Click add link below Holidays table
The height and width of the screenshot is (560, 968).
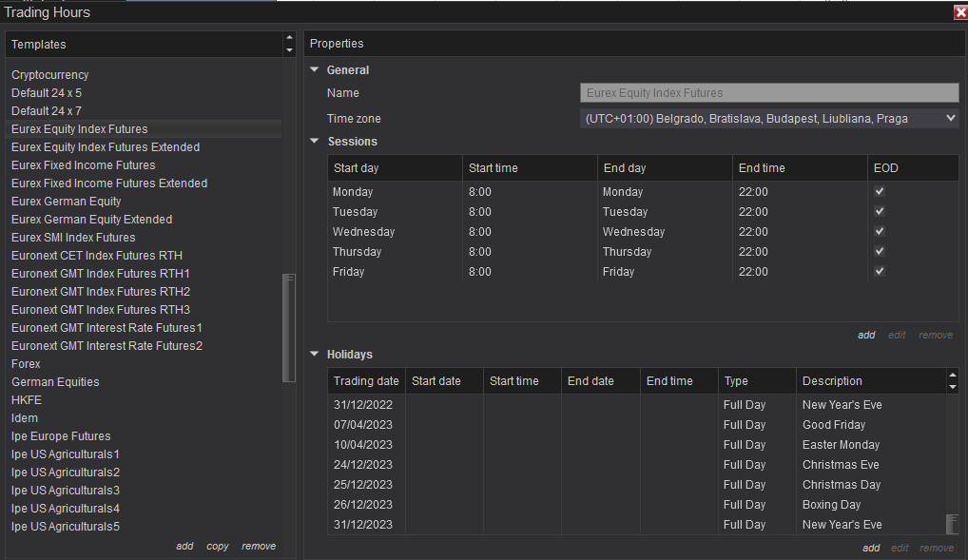871,548
